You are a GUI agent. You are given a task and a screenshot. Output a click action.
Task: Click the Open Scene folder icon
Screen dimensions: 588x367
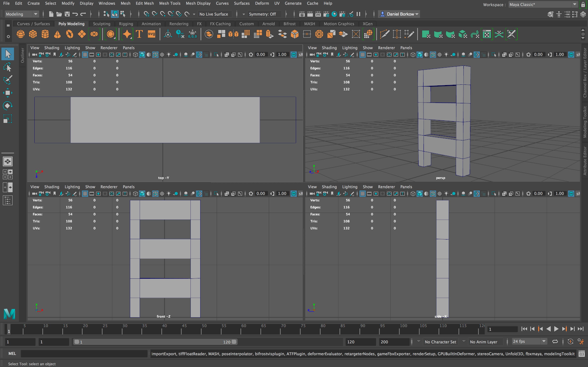point(59,14)
